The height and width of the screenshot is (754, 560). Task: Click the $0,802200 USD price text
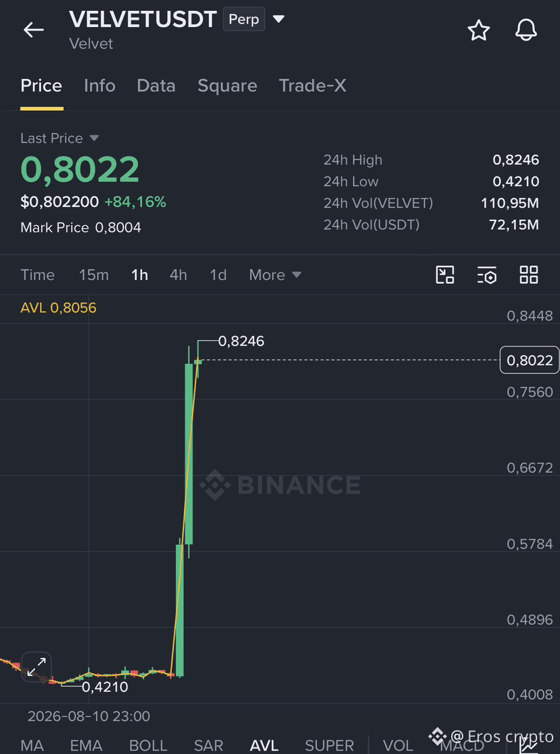[60, 202]
